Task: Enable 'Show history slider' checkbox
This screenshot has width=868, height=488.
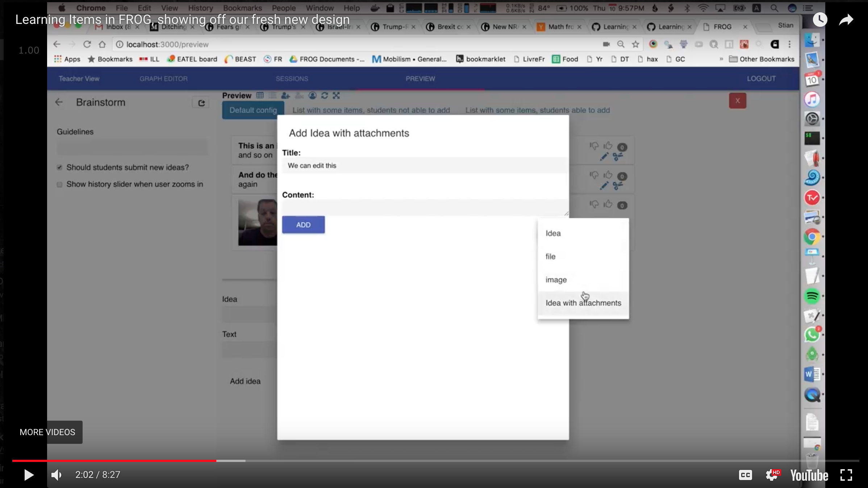Action: [x=59, y=185]
